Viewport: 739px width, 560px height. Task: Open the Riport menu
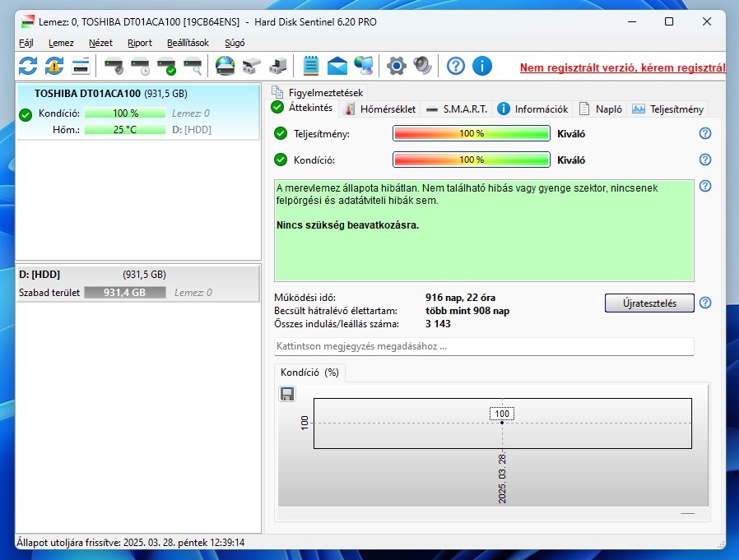[140, 43]
